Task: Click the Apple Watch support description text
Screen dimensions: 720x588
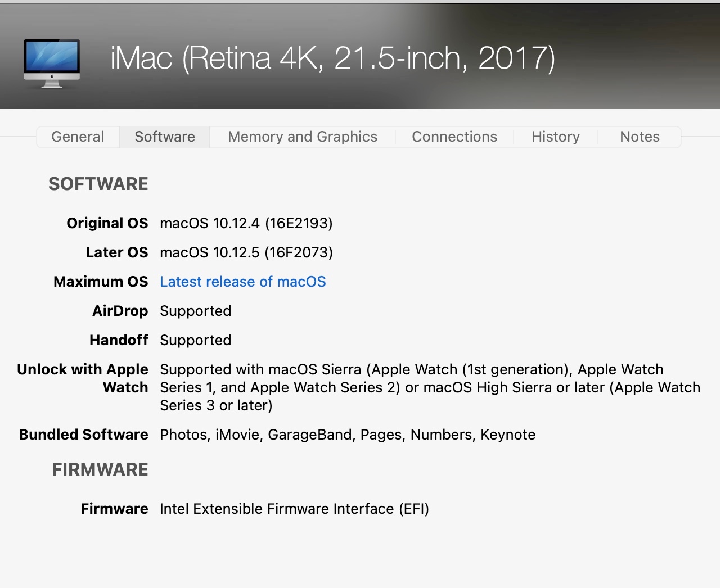Action: point(430,387)
